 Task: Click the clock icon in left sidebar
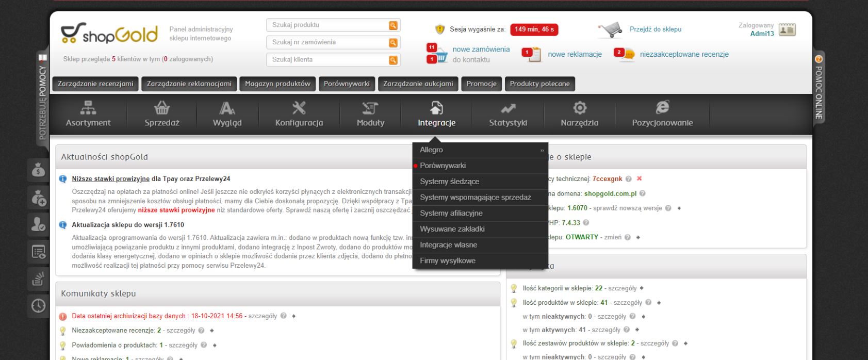tap(39, 306)
